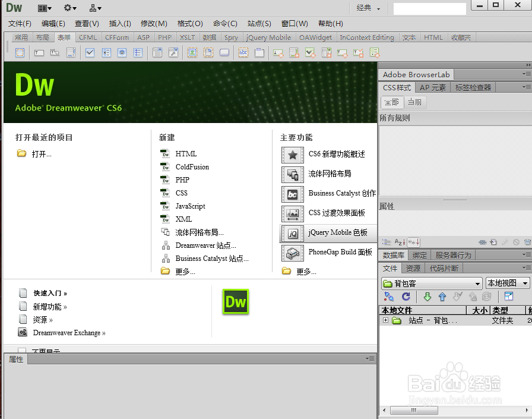Insert a Checkbox form element
The height and width of the screenshot is (419, 532).
tap(90, 53)
